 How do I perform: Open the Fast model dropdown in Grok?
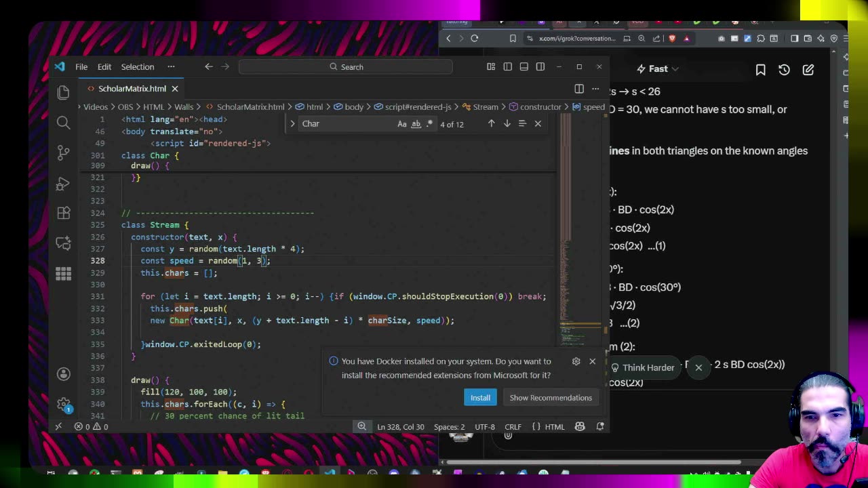point(658,68)
